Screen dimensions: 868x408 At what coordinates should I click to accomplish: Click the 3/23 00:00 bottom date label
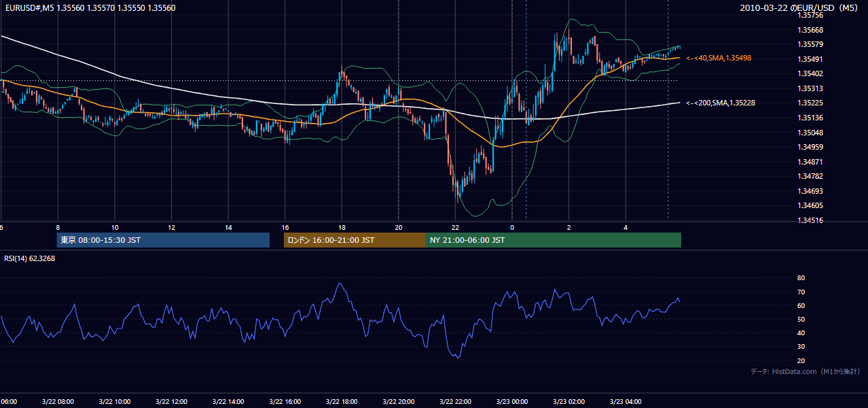tap(512, 402)
